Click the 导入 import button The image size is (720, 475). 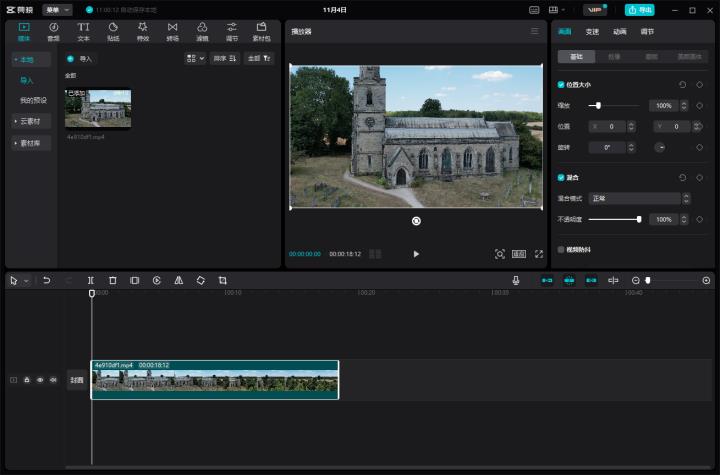[80, 59]
